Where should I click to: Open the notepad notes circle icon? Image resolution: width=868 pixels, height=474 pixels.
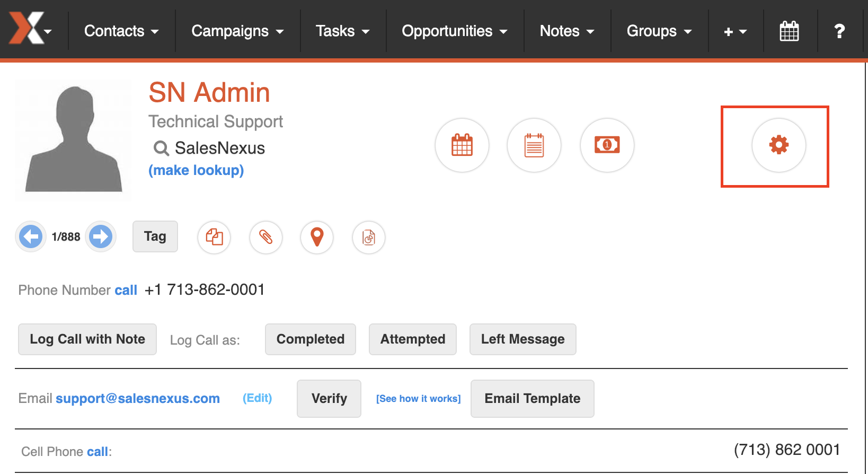tap(534, 145)
